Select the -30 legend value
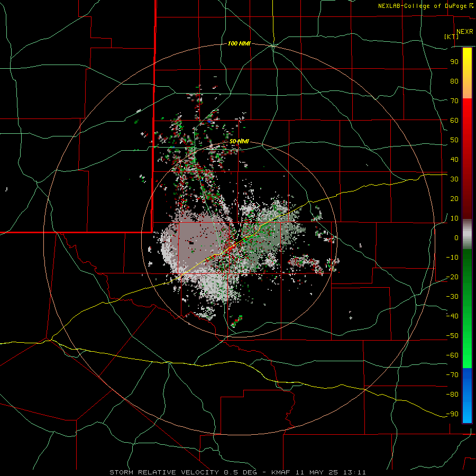This screenshot has width=476, height=476. click(452, 297)
